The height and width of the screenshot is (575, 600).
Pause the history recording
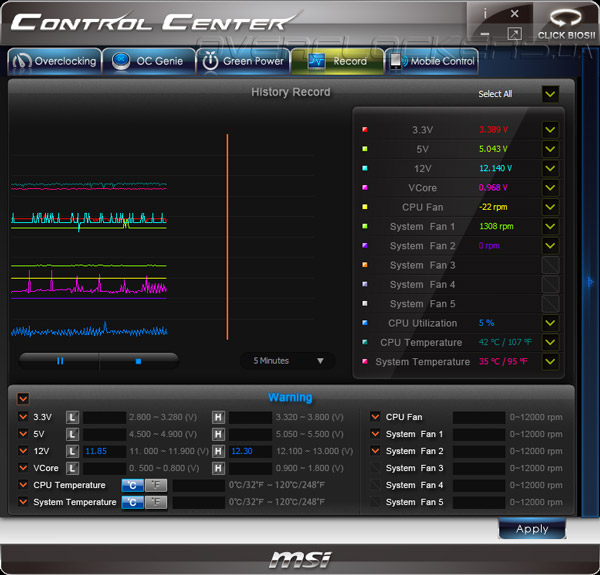click(x=60, y=361)
